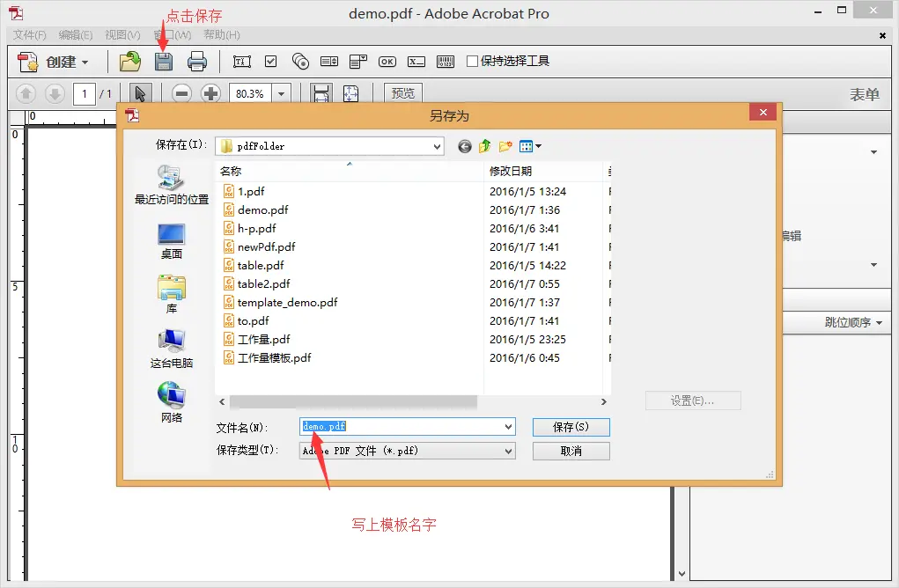899x588 pixels.
Task: Select the dropdown form field tool
Action: point(358,62)
